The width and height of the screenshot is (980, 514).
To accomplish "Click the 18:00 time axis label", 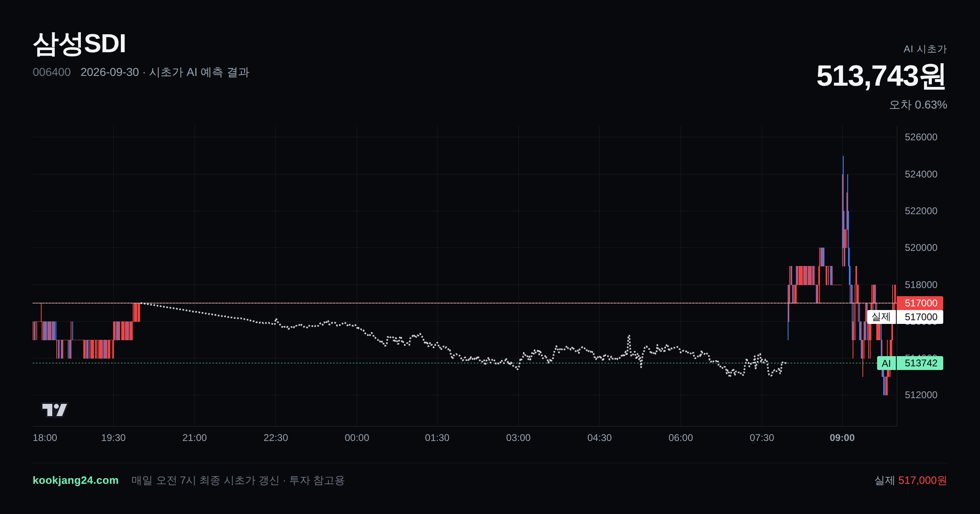I will point(45,438).
